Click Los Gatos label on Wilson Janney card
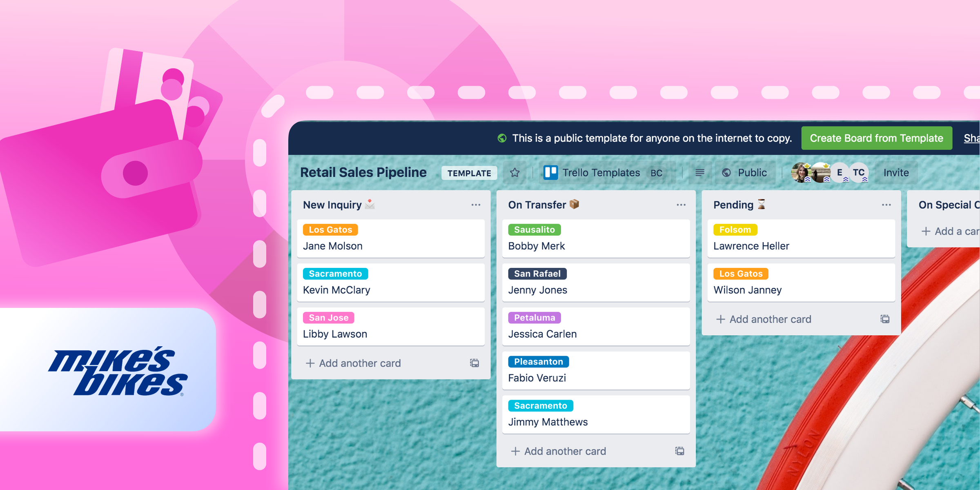The image size is (980, 490). click(x=741, y=274)
